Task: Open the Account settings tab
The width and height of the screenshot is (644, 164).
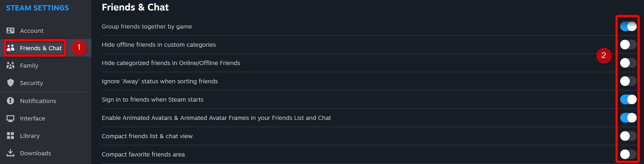Action: click(x=31, y=31)
